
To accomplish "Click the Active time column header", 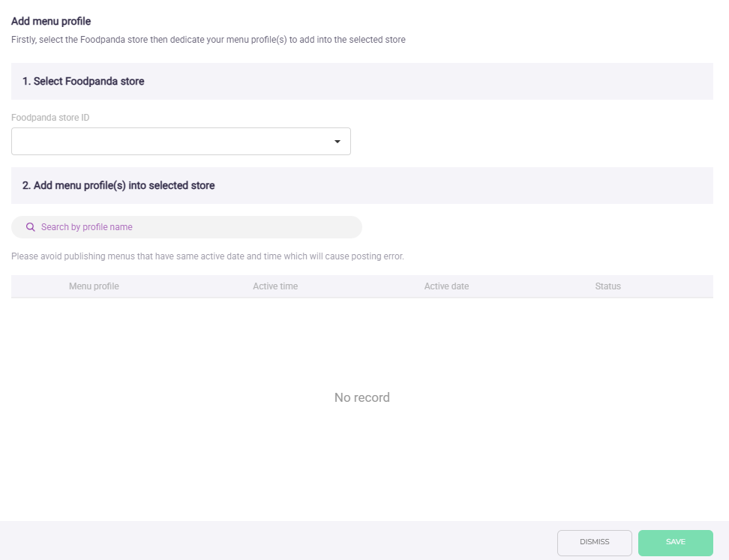I will click(275, 286).
